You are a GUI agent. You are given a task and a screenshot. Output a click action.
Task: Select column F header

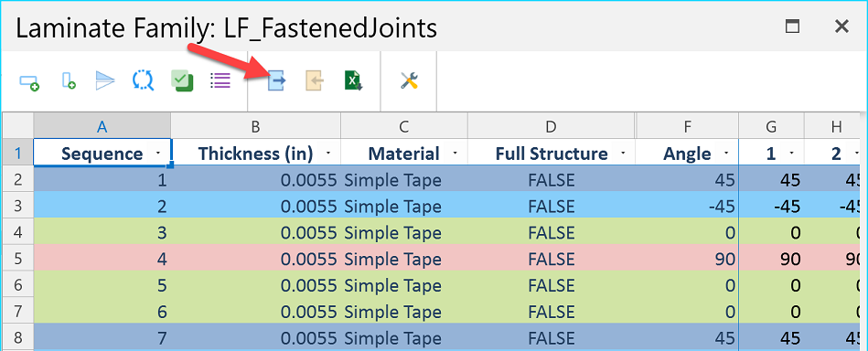[687, 126]
